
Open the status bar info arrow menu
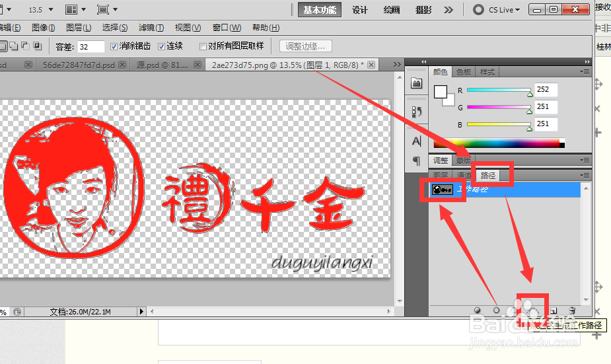[141, 311]
